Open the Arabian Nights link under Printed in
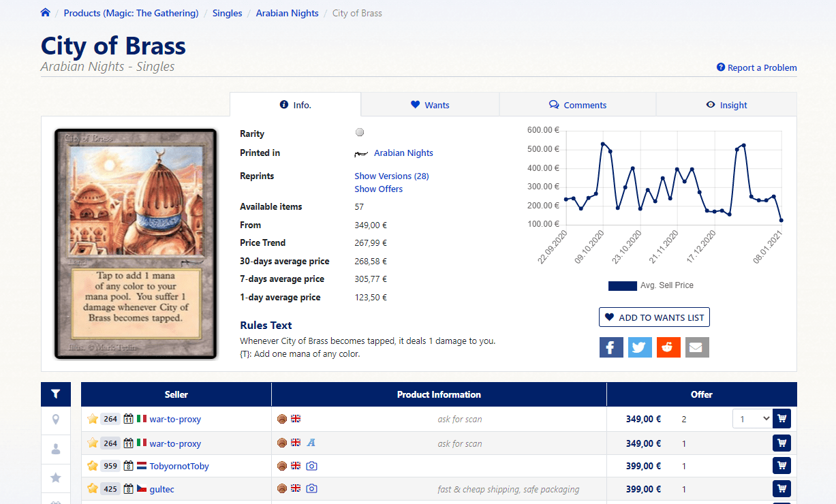Viewport: 836px width, 504px height. [x=403, y=153]
